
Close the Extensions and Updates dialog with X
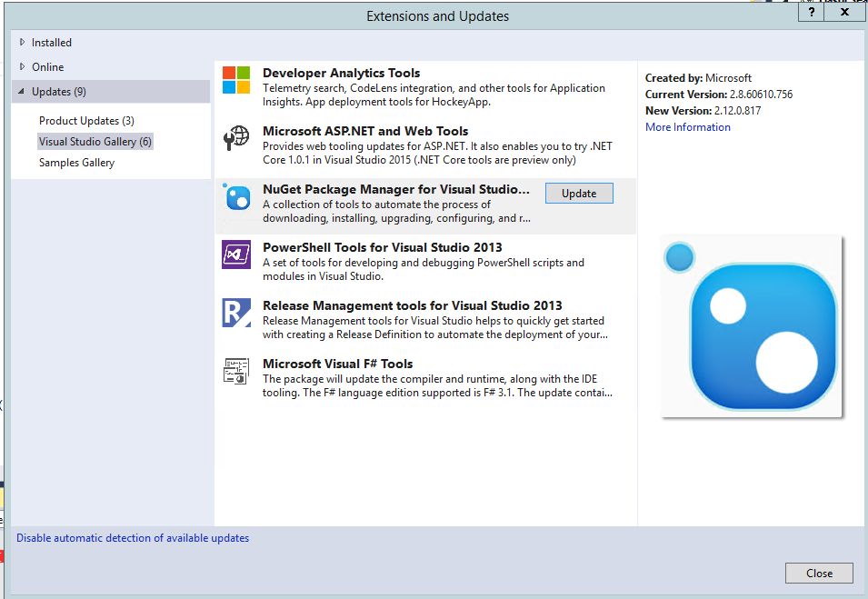coord(844,12)
